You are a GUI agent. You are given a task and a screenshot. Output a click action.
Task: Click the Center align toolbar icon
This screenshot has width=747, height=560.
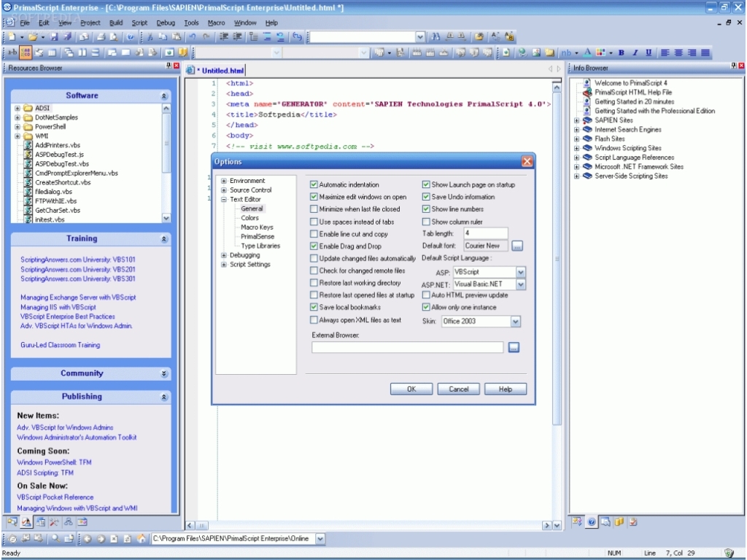(x=678, y=52)
